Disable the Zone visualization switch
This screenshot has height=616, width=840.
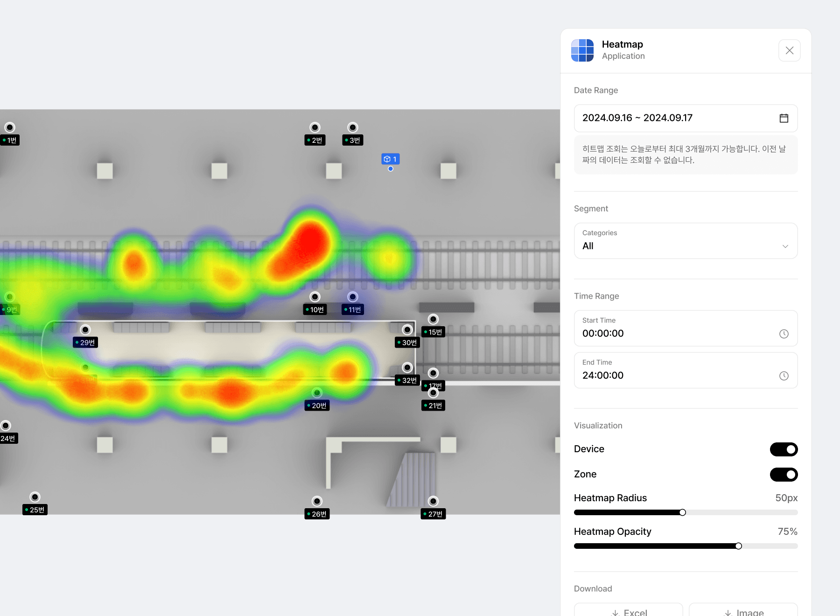click(784, 475)
